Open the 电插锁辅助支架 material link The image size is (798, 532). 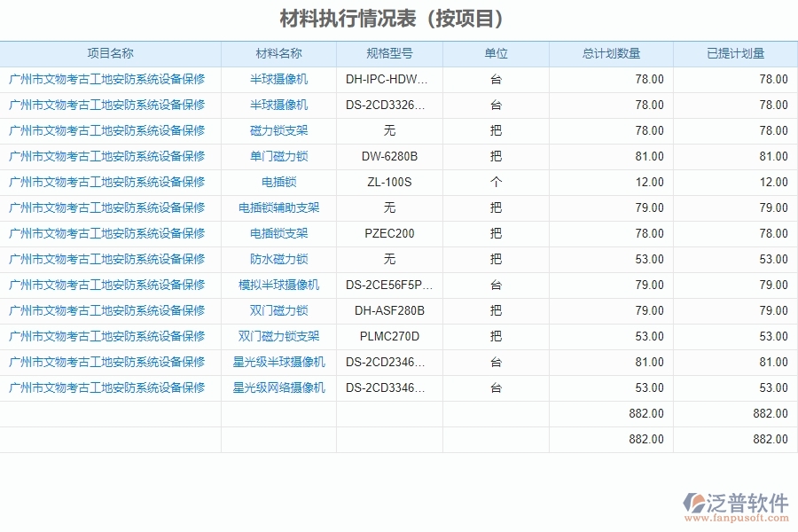[278, 207]
